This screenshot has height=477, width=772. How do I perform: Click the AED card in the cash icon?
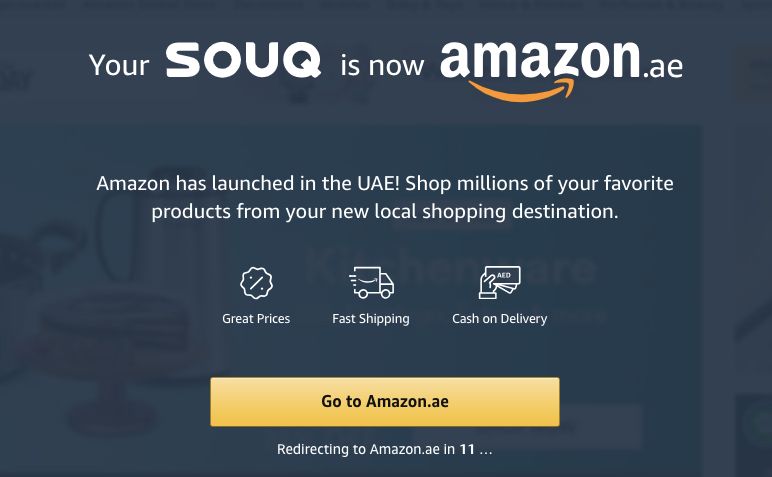coord(504,276)
